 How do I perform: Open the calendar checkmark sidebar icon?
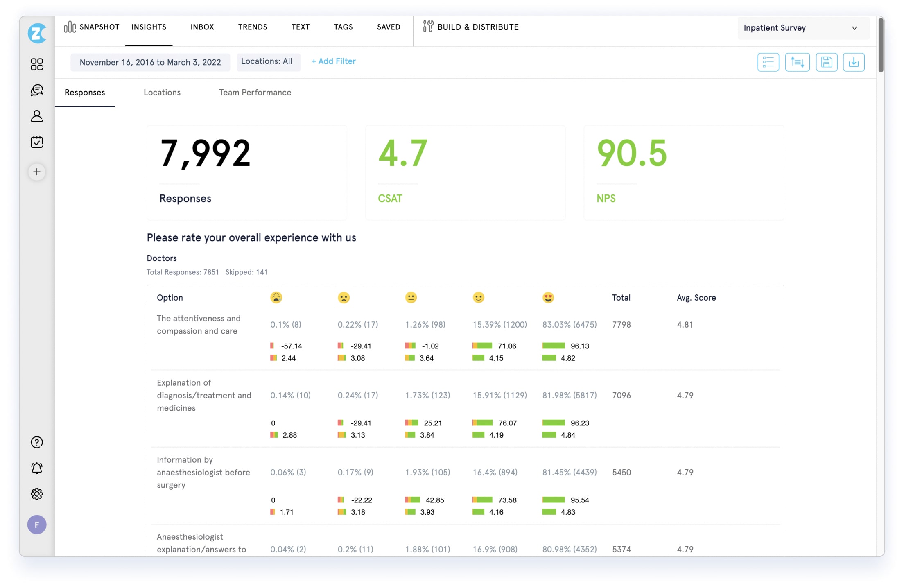click(x=37, y=142)
